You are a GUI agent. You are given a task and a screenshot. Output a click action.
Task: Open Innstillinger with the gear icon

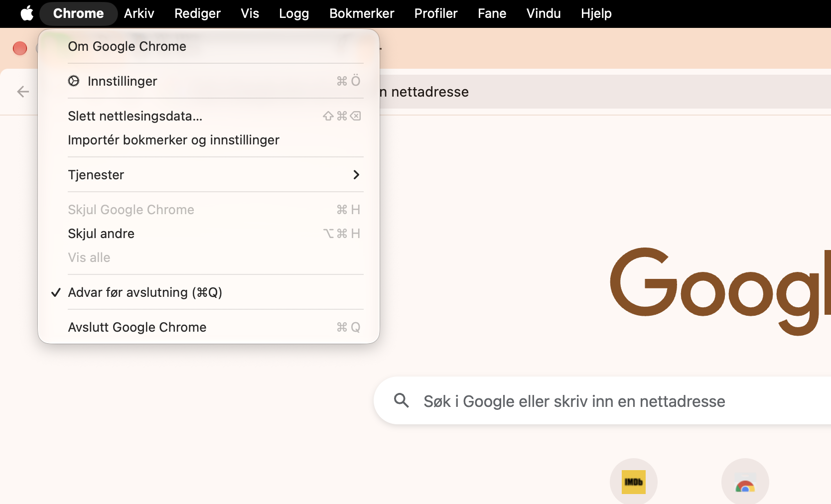[x=209, y=81]
